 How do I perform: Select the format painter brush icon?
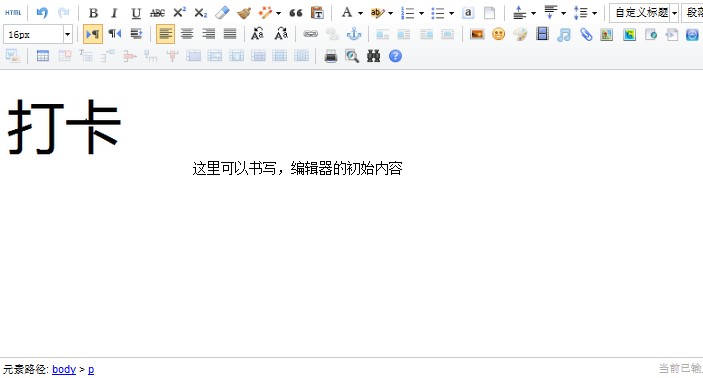pyautogui.click(x=244, y=13)
